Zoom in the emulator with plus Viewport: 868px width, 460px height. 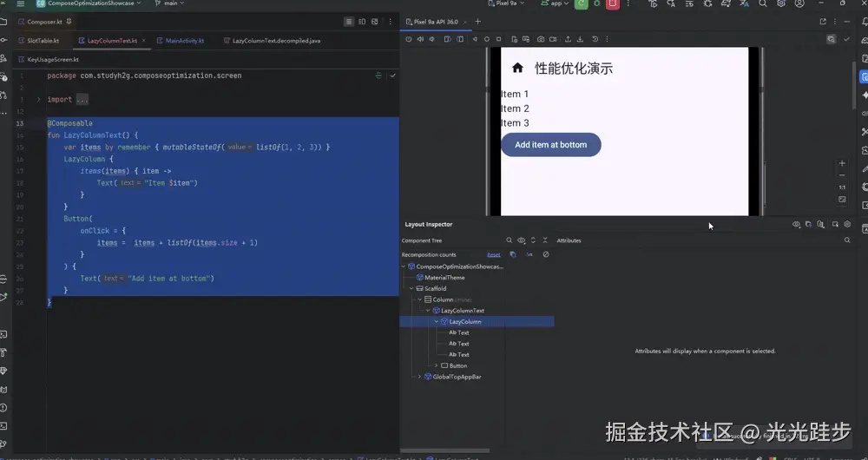(x=842, y=163)
